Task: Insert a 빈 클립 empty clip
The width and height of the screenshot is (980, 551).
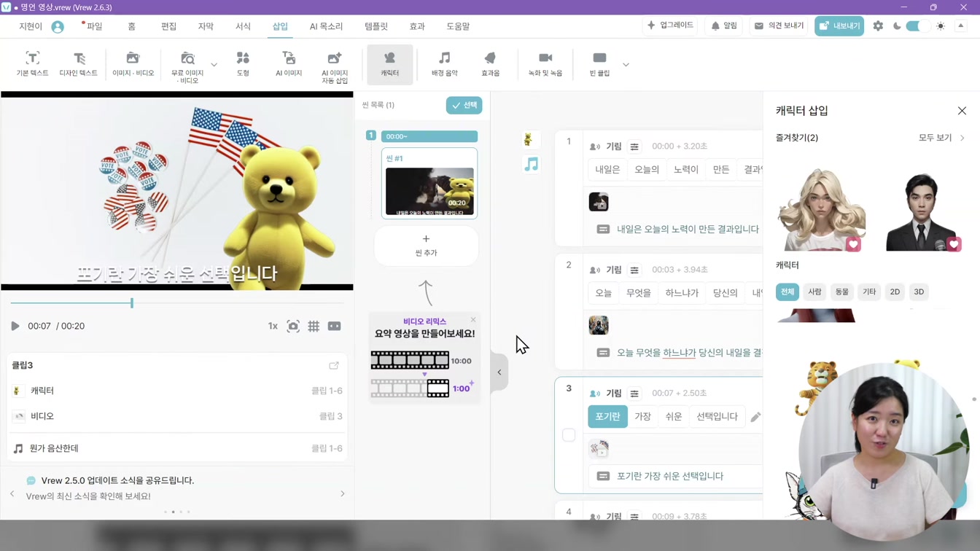Action: [x=599, y=64]
